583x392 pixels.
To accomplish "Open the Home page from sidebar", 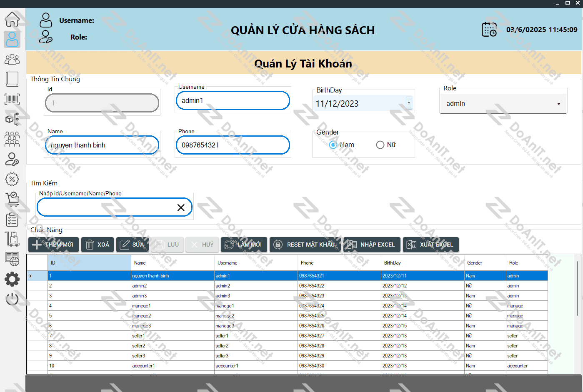I will [12, 19].
